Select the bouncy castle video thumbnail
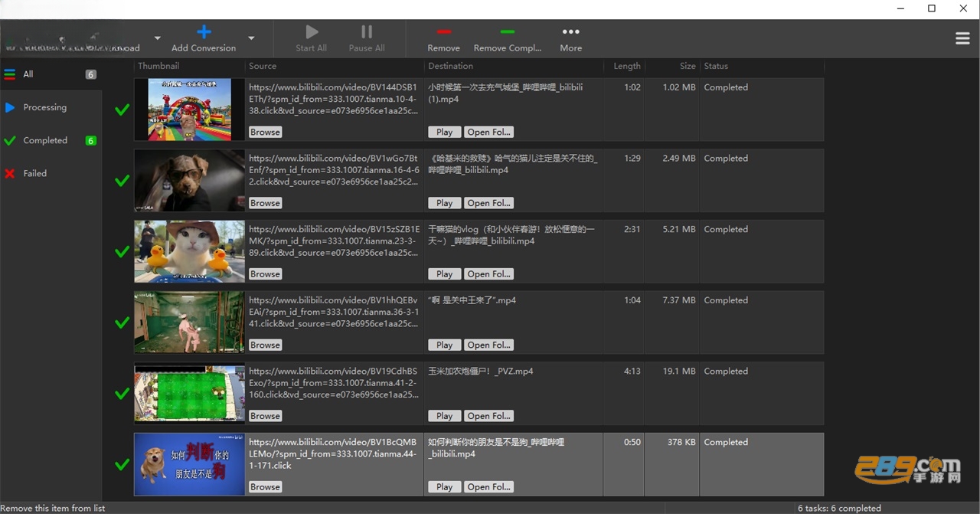Screen dimensions: 980x514 [x=190, y=110]
